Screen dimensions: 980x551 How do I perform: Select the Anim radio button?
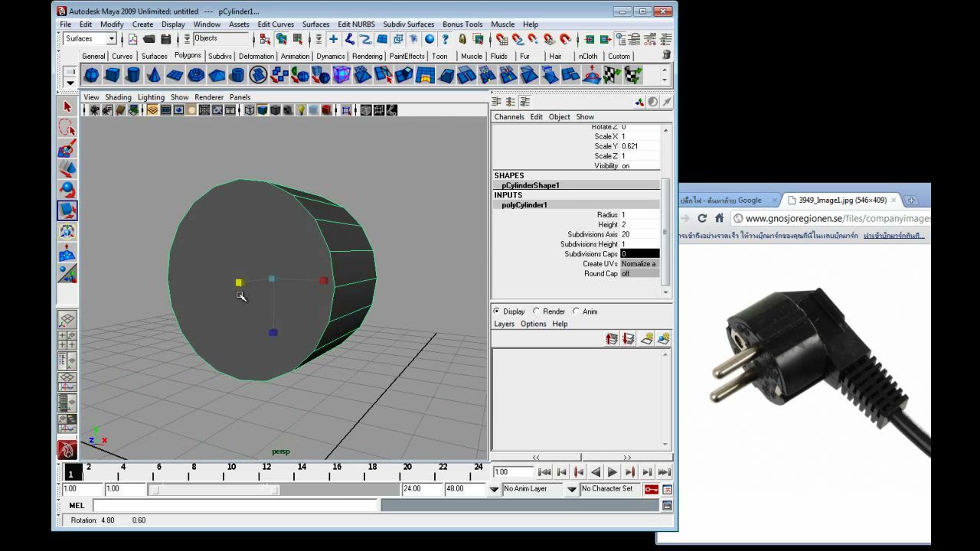pyautogui.click(x=576, y=311)
